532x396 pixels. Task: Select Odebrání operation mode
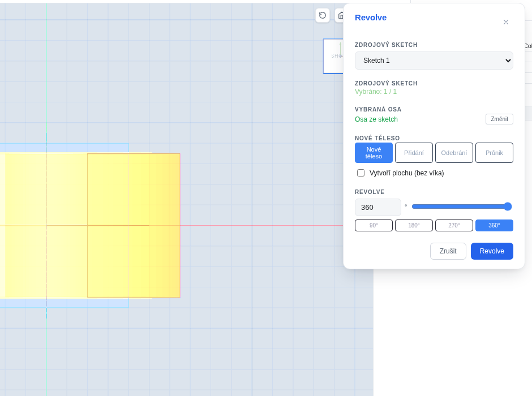(x=454, y=153)
